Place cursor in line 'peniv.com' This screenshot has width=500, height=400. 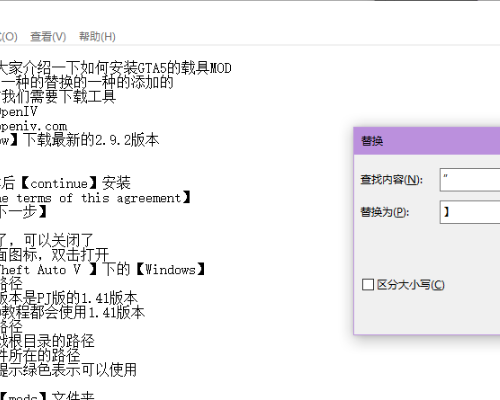(33, 127)
